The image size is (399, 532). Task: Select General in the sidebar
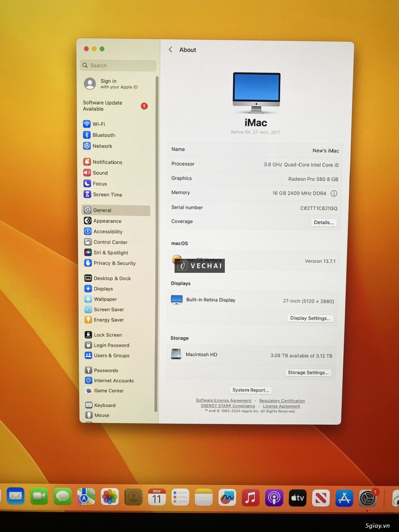116,210
